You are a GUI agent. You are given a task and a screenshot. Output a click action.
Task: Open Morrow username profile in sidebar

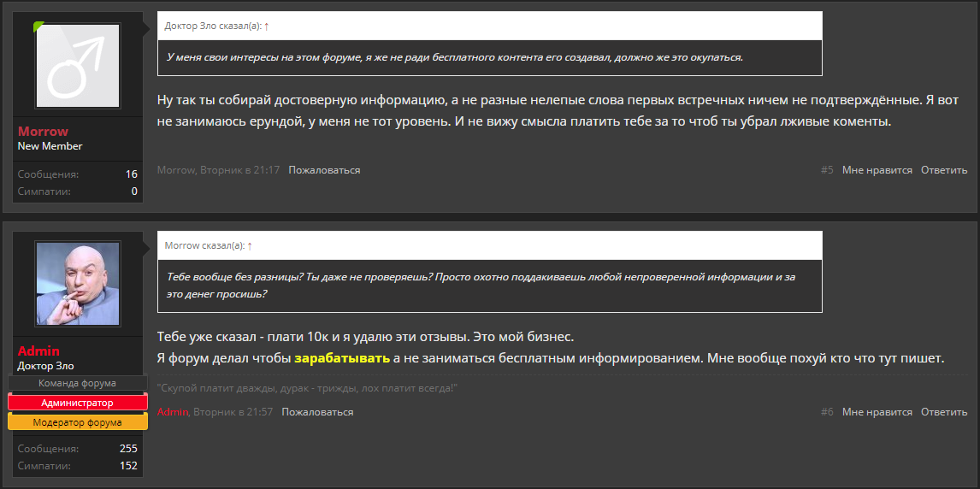point(43,132)
